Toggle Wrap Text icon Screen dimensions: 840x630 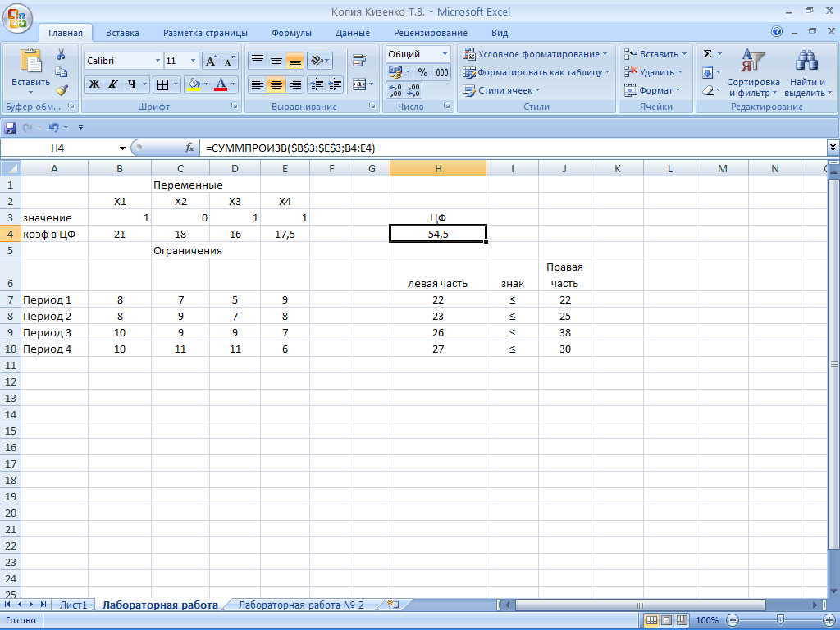click(x=359, y=60)
